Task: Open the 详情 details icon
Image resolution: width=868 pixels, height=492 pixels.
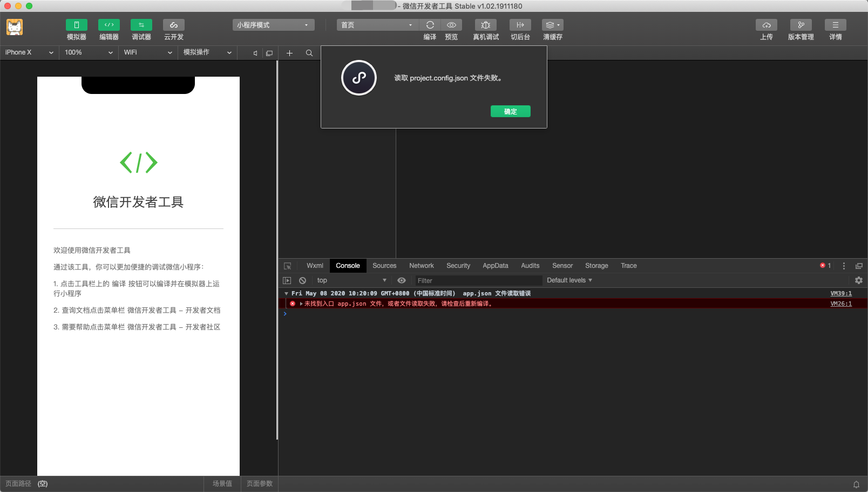Action: point(836,25)
